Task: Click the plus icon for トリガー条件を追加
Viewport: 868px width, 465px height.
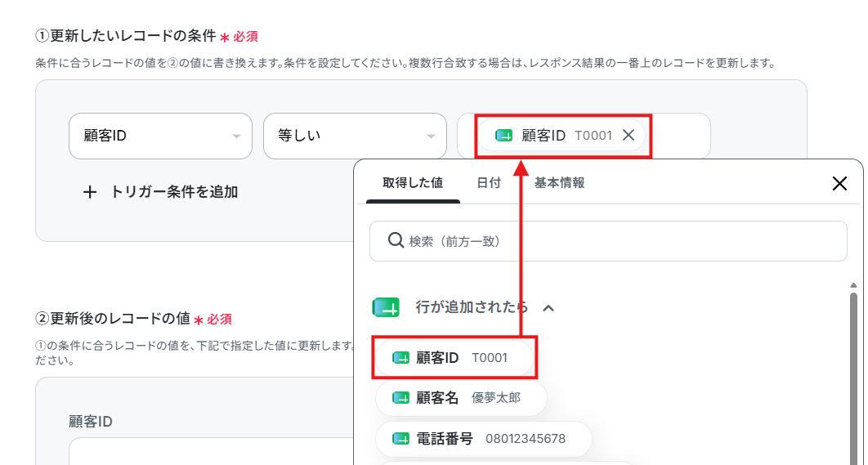Action: point(90,193)
